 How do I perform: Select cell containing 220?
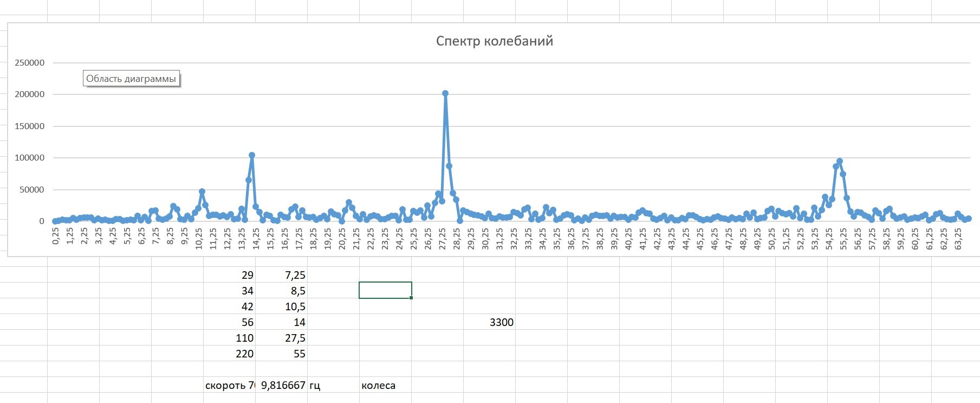(229, 354)
